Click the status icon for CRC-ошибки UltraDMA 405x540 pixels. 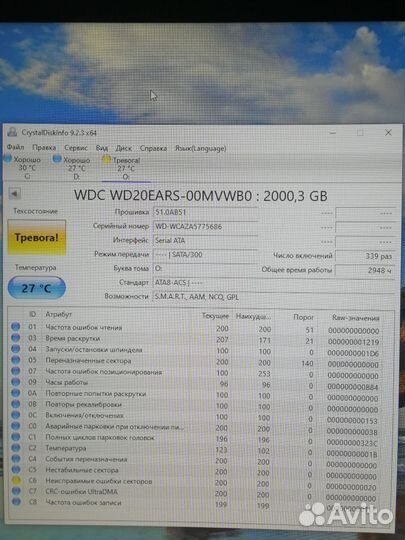(16, 491)
